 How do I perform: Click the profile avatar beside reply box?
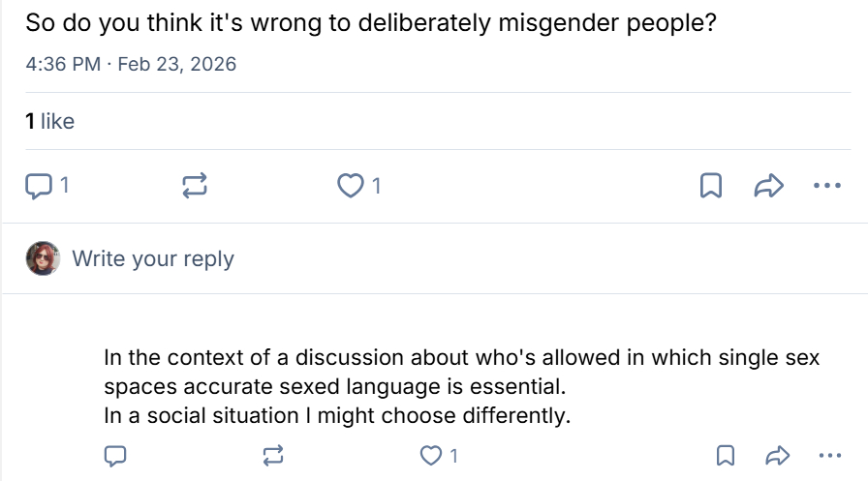pyautogui.click(x=43, y=259)
